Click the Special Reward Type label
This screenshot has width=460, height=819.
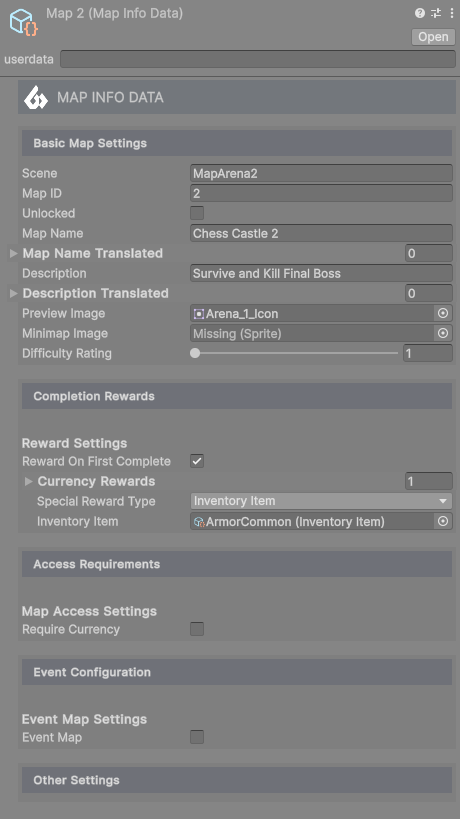point(96,501)
